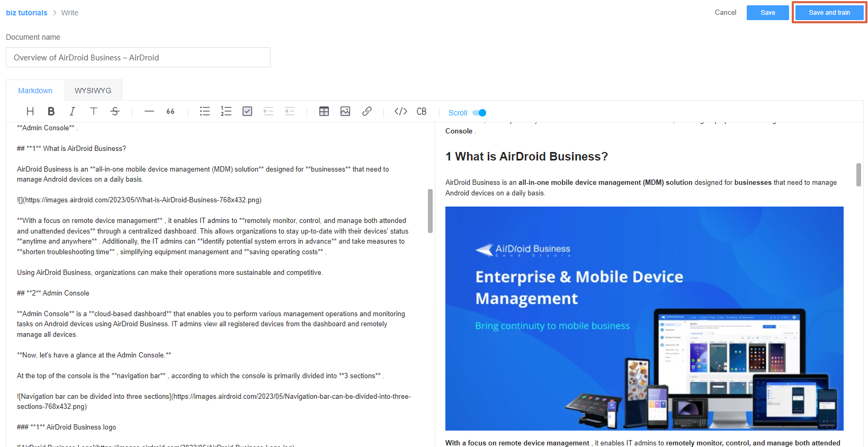Click the 'Write' breadcrumb text
This screenshot has width=868, height=447.
69,13
